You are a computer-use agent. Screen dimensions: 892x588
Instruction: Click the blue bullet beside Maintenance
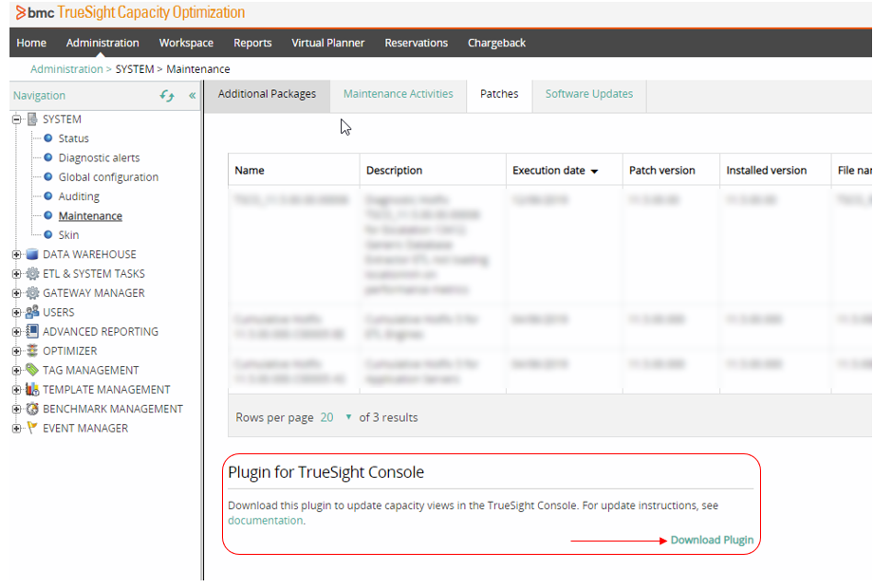(48, 215)
